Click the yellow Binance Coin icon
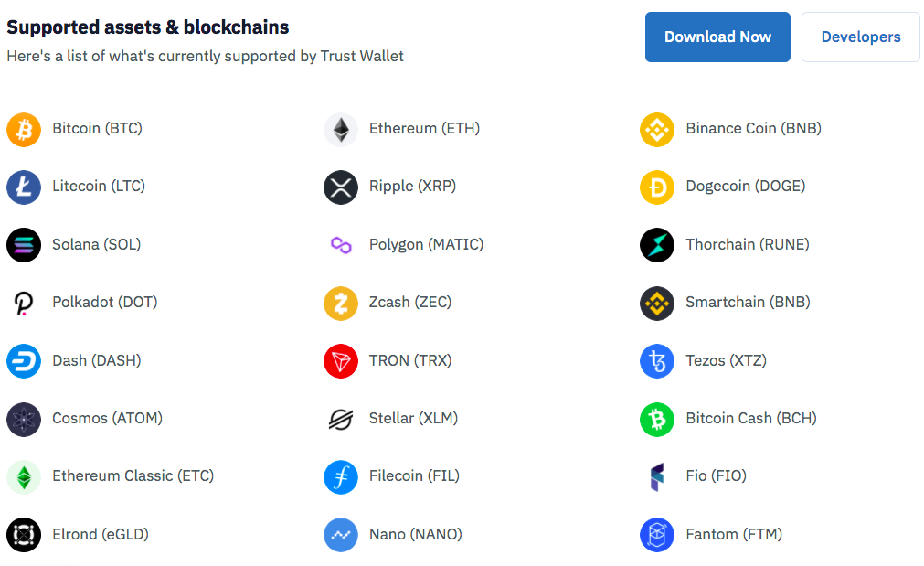Viewport: 924px width, 566px height. [657, 129]
